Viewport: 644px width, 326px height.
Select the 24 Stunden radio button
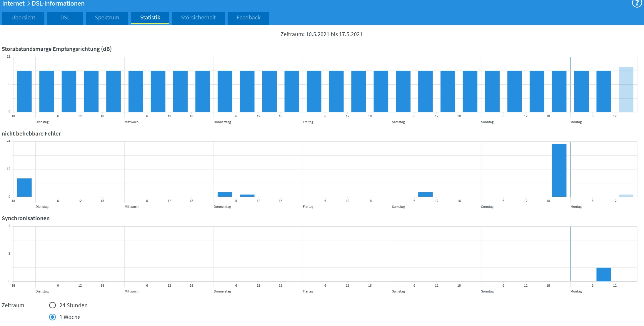coord(52,305)
